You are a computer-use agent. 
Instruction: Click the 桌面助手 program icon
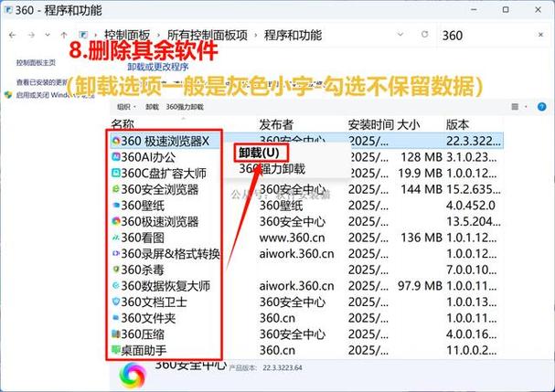(116, 350)
